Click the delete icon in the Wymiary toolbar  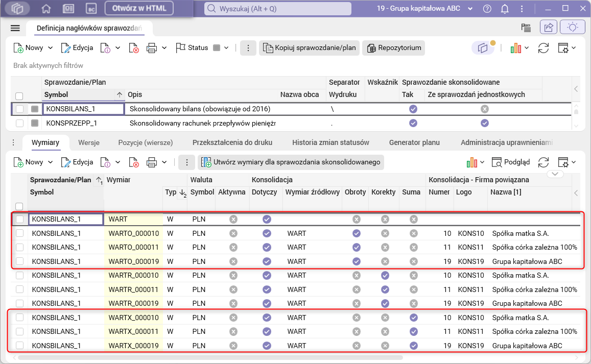click(x=134, y=162)
